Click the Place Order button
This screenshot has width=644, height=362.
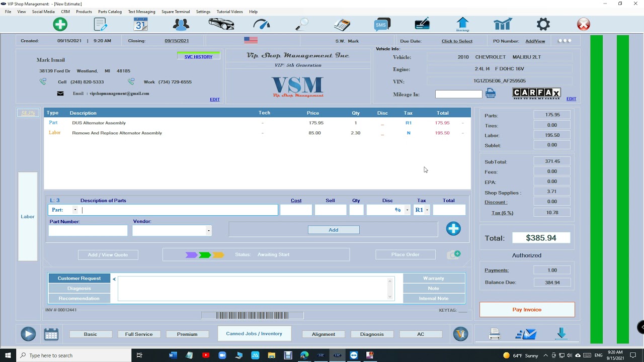(x=405, y=254)
